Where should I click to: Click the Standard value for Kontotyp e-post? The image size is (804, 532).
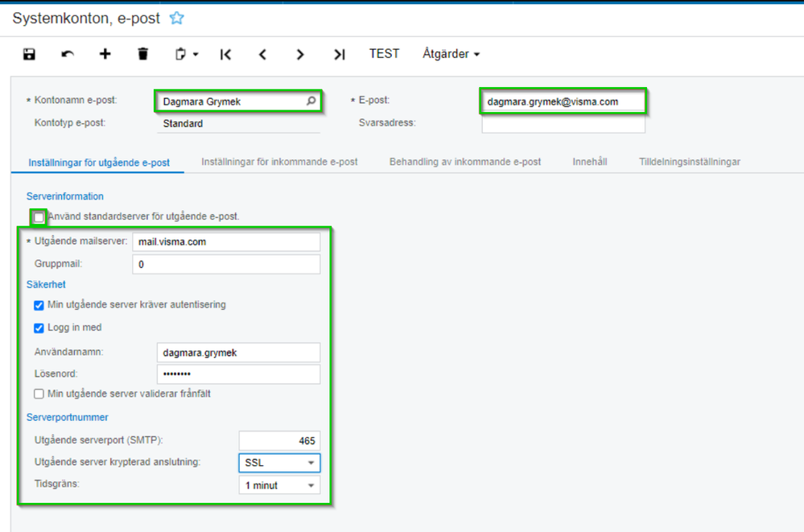tap(183, 124)
